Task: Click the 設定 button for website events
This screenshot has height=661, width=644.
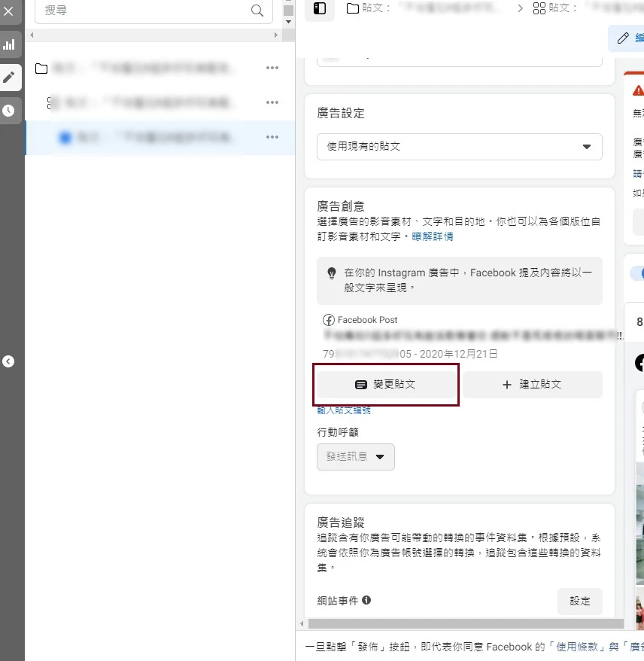Action: tap(579, 601)
